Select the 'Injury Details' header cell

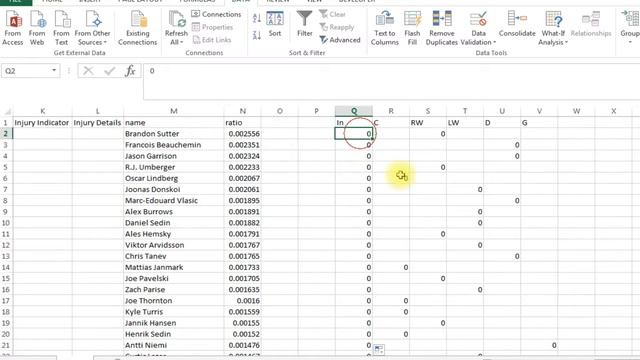tap(98, 122)
